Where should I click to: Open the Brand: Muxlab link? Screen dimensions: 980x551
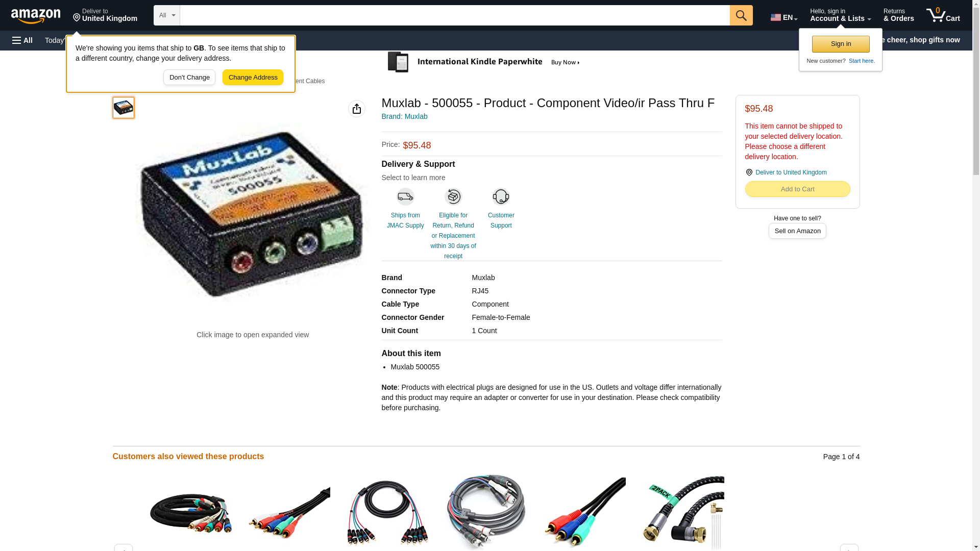point(404,116)
